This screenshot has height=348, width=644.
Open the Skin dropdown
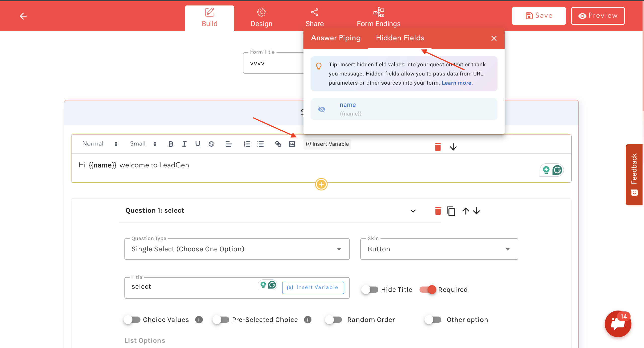tap(439, 249)
